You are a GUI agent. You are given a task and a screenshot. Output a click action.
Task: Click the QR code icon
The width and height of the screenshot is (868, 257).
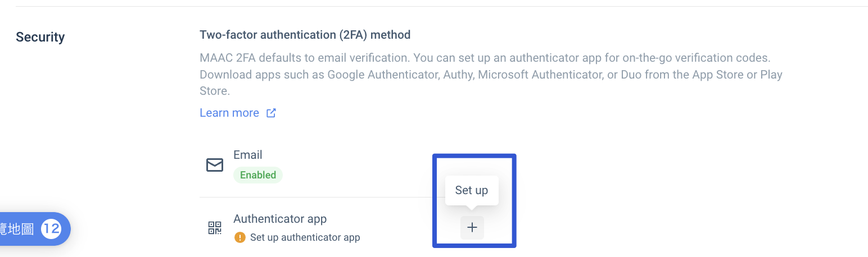click(215, 228)
